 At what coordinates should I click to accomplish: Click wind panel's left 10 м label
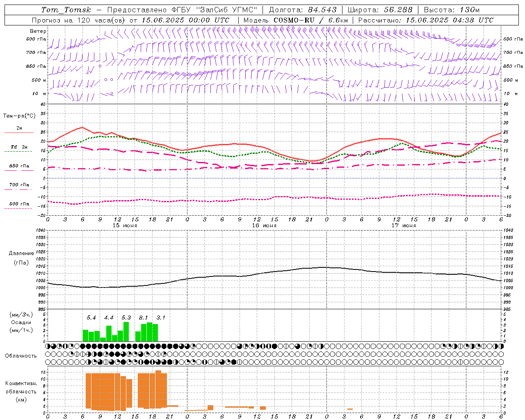click(39, 94)
